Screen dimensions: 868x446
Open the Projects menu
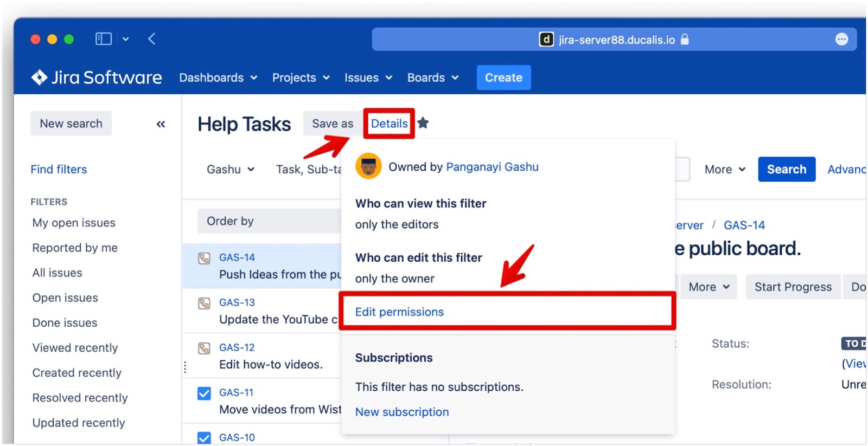coord(301,77)
